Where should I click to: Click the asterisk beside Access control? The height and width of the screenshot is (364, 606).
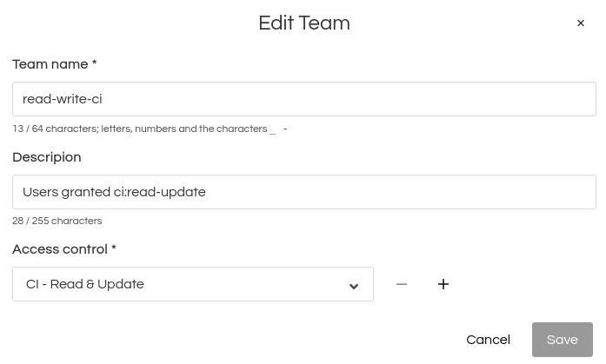coord(113,249)
